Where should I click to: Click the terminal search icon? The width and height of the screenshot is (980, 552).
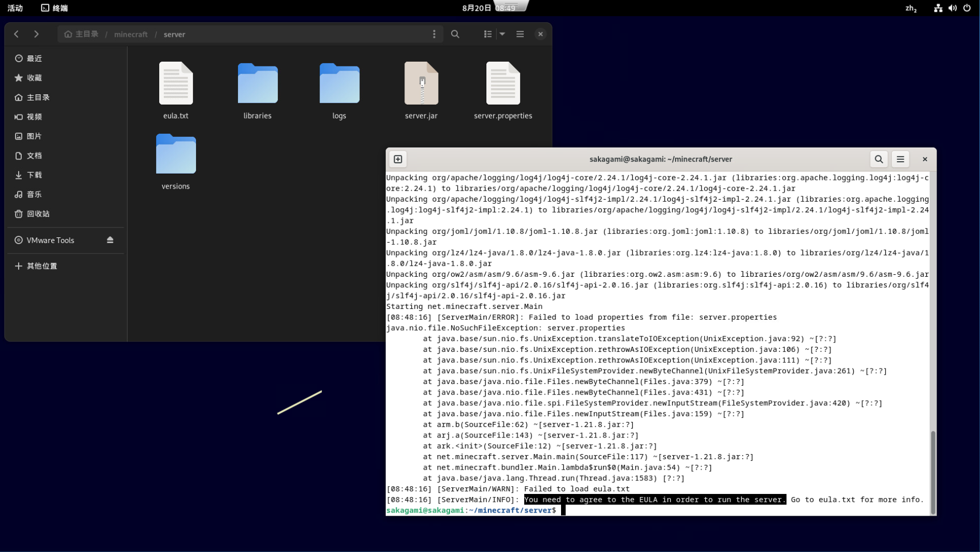pyautogui.click(x=878, y=159)
